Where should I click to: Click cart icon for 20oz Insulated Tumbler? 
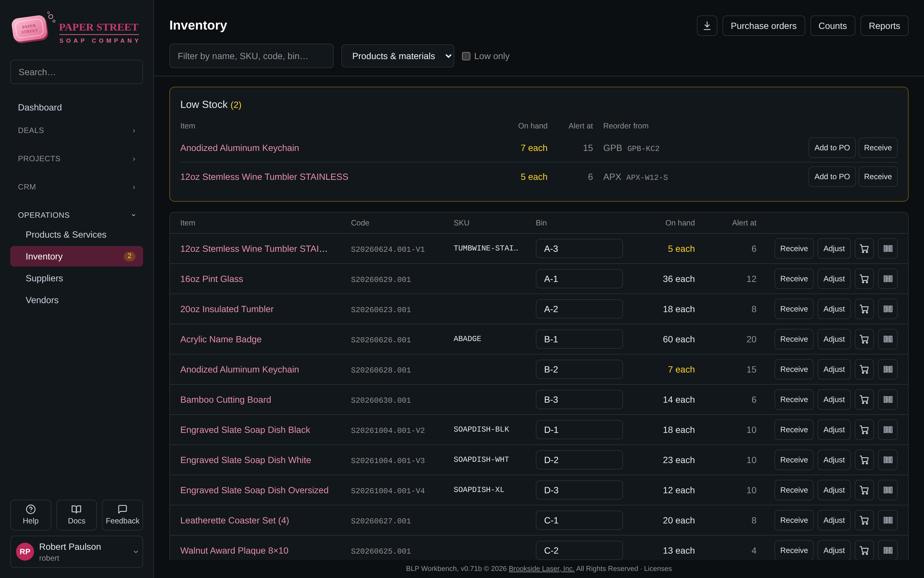864,309
